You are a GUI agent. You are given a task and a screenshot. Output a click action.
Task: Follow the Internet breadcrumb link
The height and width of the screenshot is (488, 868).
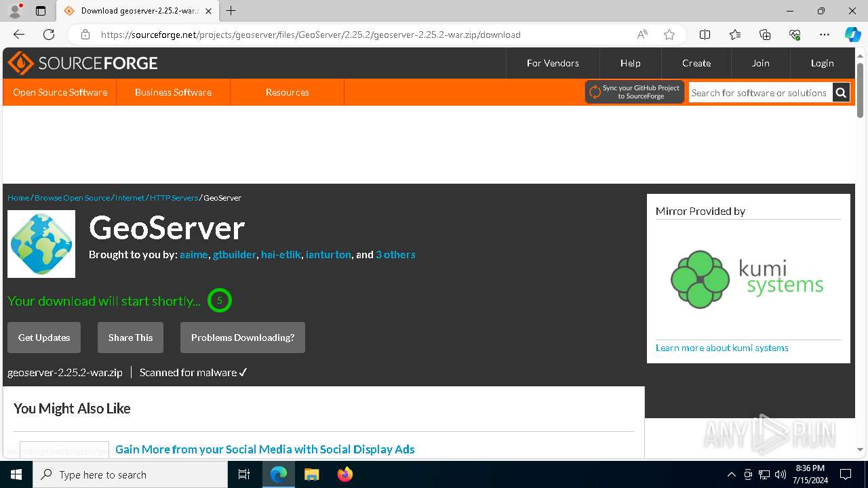(x=130, y=198)
